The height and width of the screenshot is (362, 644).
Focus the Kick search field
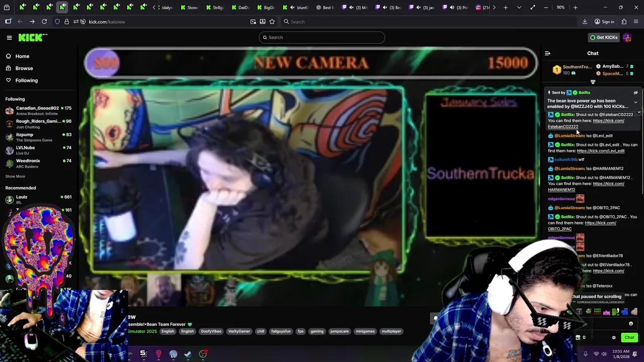(322, 37)
